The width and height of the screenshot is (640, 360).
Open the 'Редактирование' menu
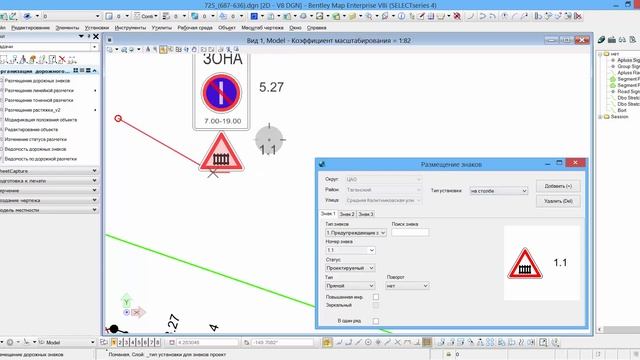31,28
